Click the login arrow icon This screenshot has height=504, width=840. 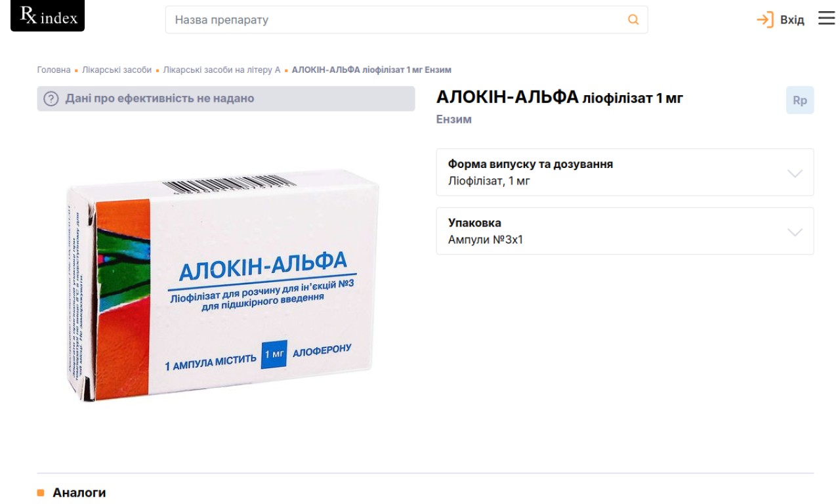click(765, 20)
